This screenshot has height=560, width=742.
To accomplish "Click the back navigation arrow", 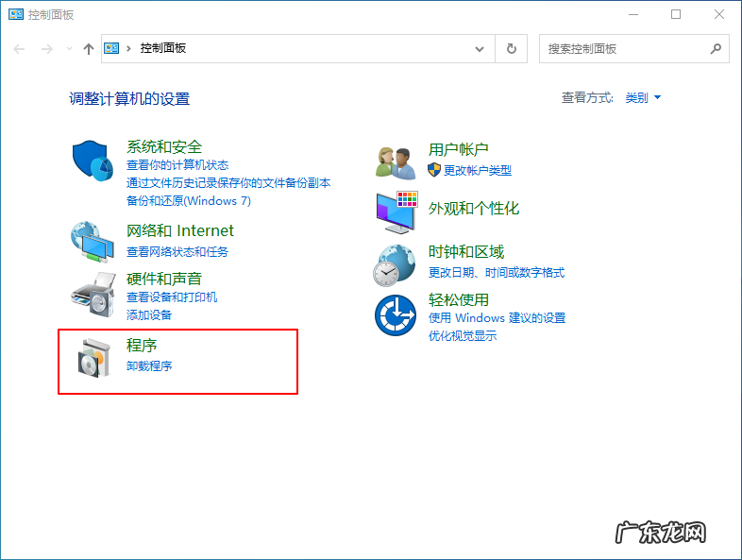I will coord(19,49).
